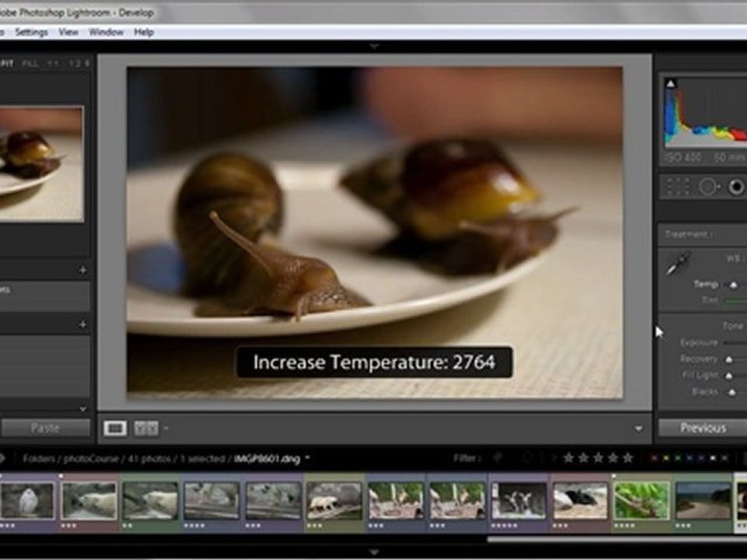Collapse the top panel arrow
This screenshot has width=747, height=560.
[x=374, y=46]
